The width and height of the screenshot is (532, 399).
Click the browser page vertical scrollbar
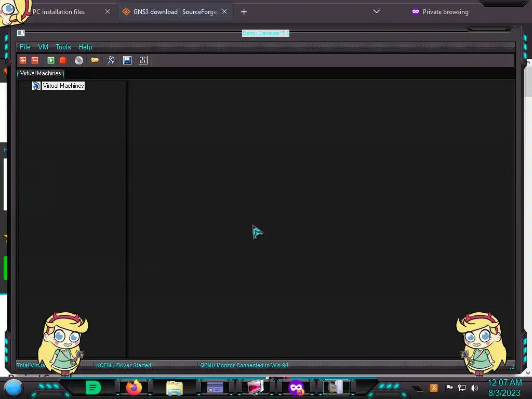(x=528, y=217)
